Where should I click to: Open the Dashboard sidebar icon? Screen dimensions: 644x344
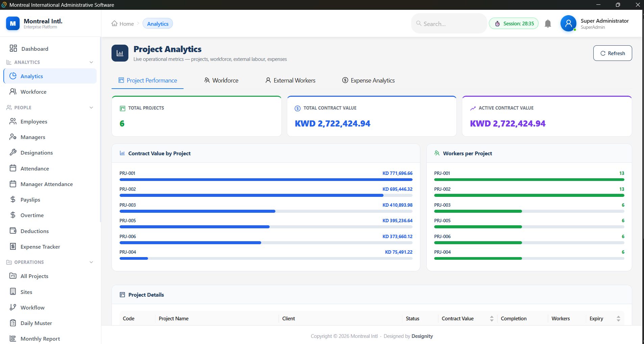(13, 48)
